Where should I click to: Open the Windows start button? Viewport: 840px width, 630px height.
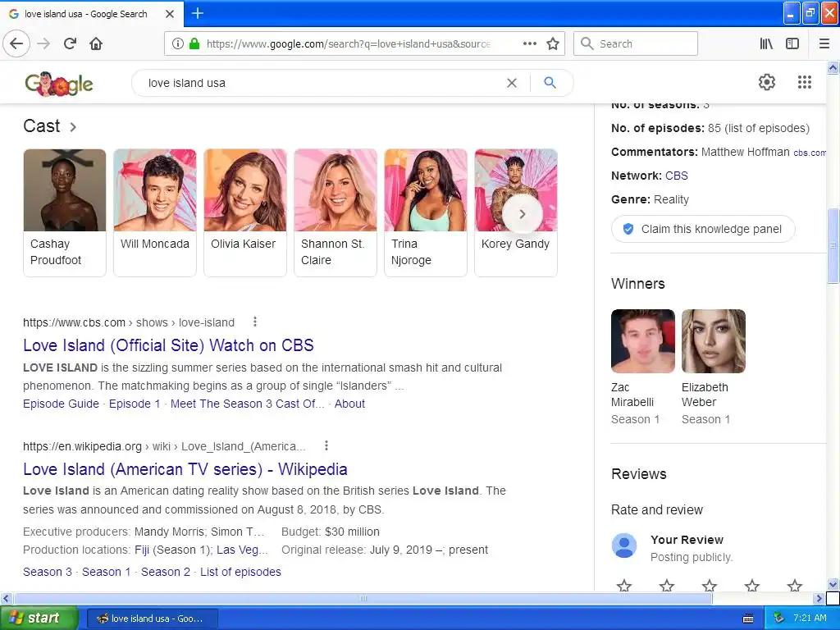39,618
